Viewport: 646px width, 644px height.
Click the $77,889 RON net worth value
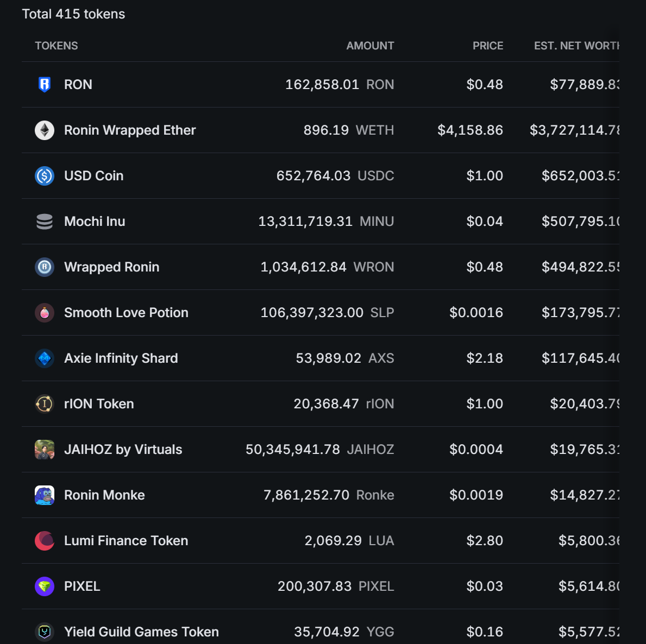coord(585,84)
